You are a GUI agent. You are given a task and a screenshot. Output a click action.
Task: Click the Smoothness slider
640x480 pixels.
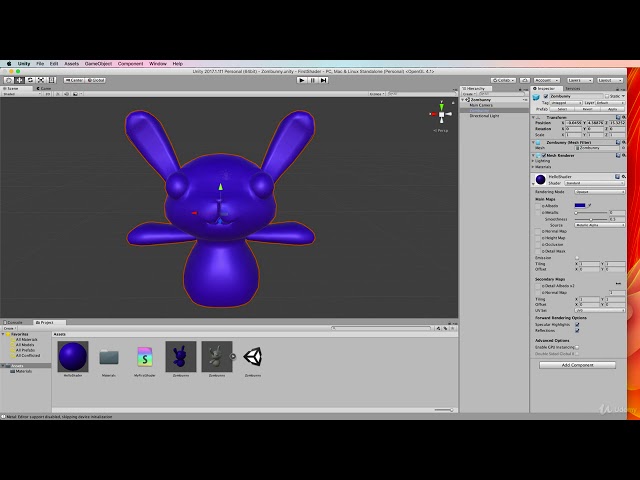[x=591, y=220]
